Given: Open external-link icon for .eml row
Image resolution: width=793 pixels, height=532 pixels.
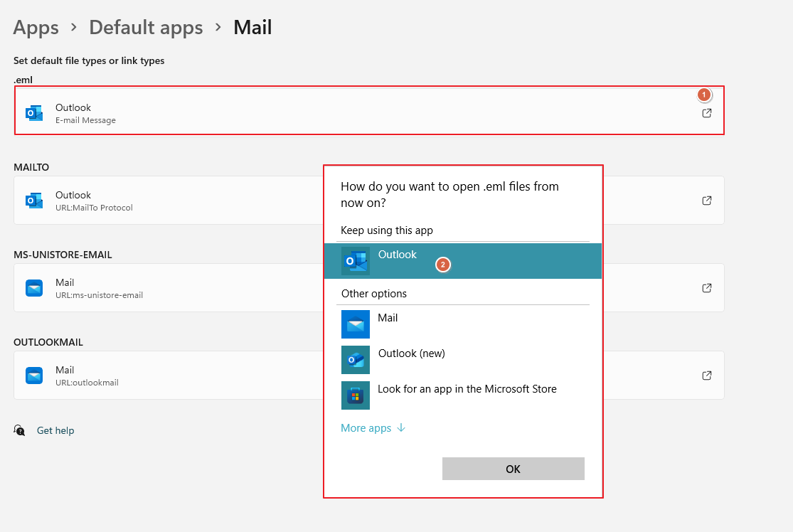Looking at the screenshot, I should pyautogui.click(x=706, y=113).
